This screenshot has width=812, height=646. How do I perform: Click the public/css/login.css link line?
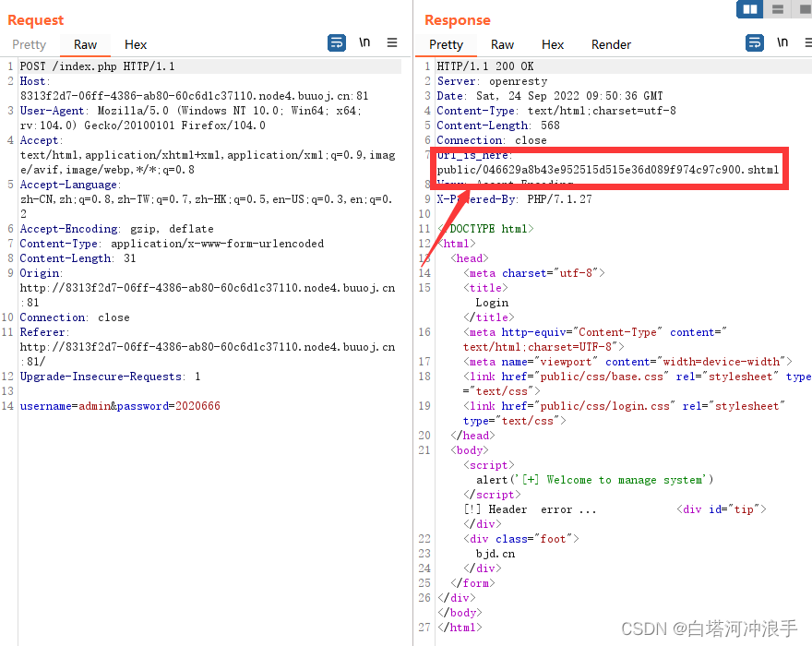[x=624, y=413]
